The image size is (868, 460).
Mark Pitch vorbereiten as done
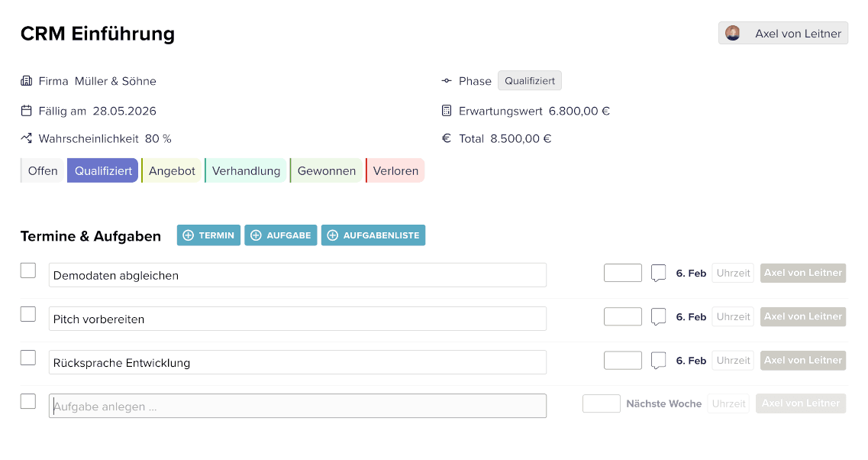tap(27, 314)
